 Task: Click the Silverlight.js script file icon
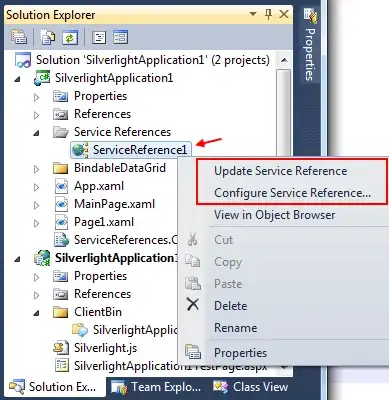coord(61,348)
